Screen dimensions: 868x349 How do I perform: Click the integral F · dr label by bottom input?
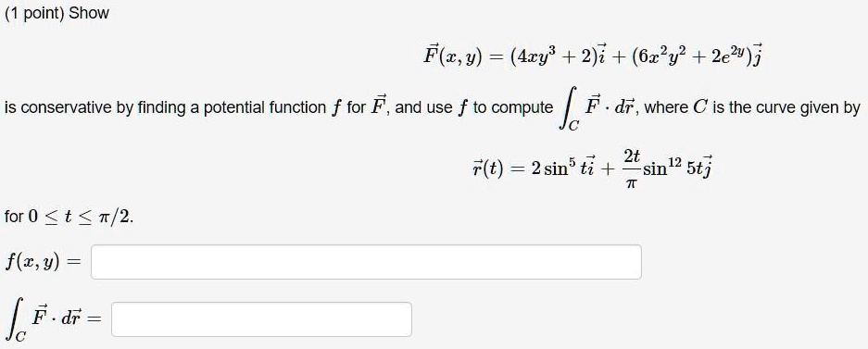coord(53,319)
